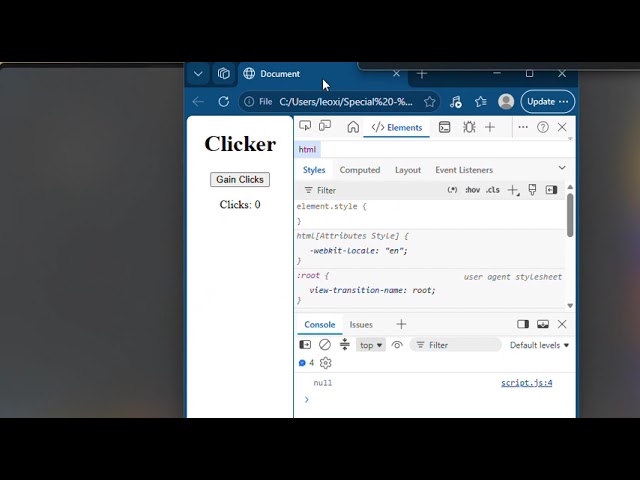The width and height of the screenshot is (640, 480).
Task: Reload the page with refresh icon
Action: (223, 102)
